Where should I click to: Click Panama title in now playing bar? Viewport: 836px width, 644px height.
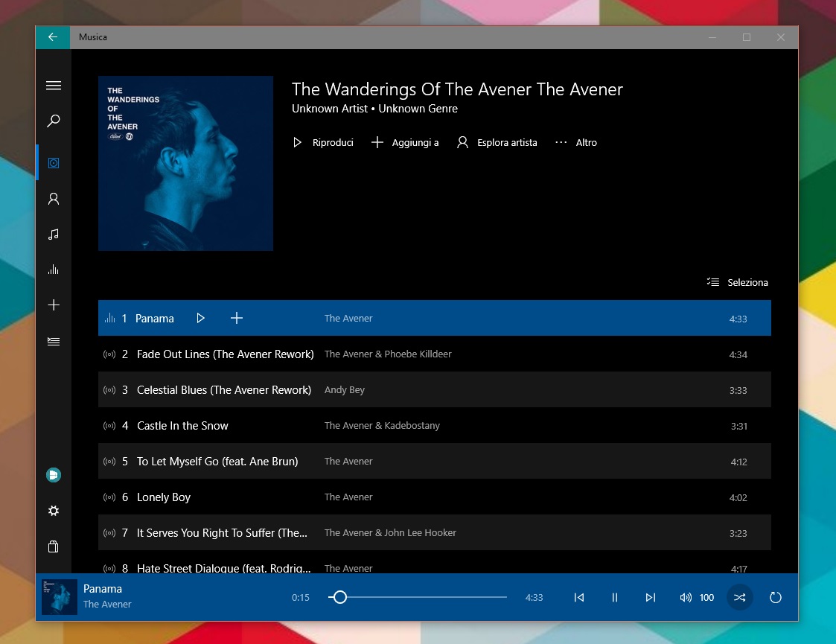[x=103, y=589]
